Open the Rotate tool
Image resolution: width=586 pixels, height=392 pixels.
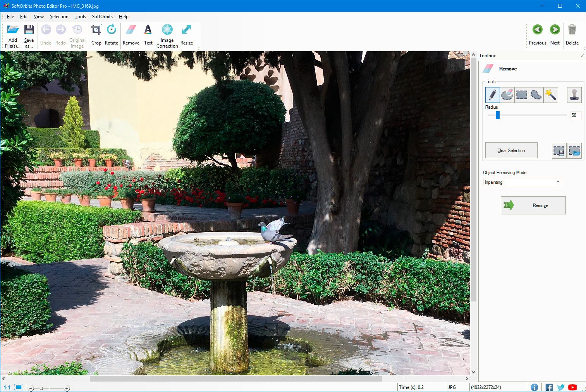pos(112,35)
